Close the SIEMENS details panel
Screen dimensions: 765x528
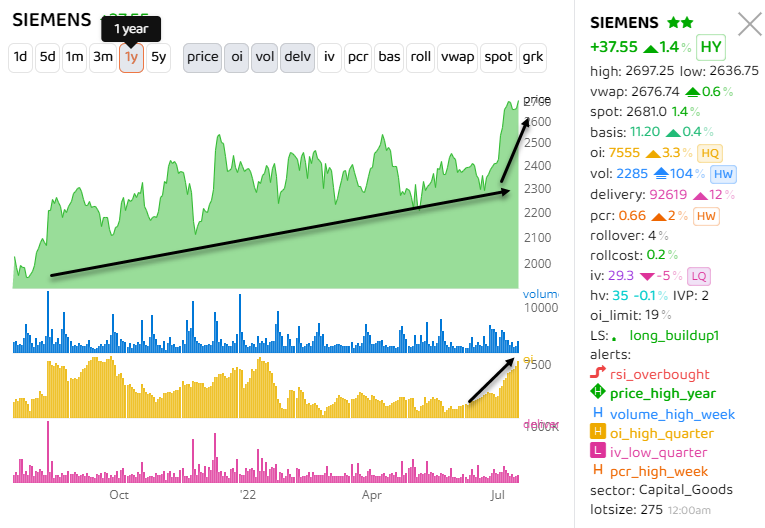(x=750, y=24)
